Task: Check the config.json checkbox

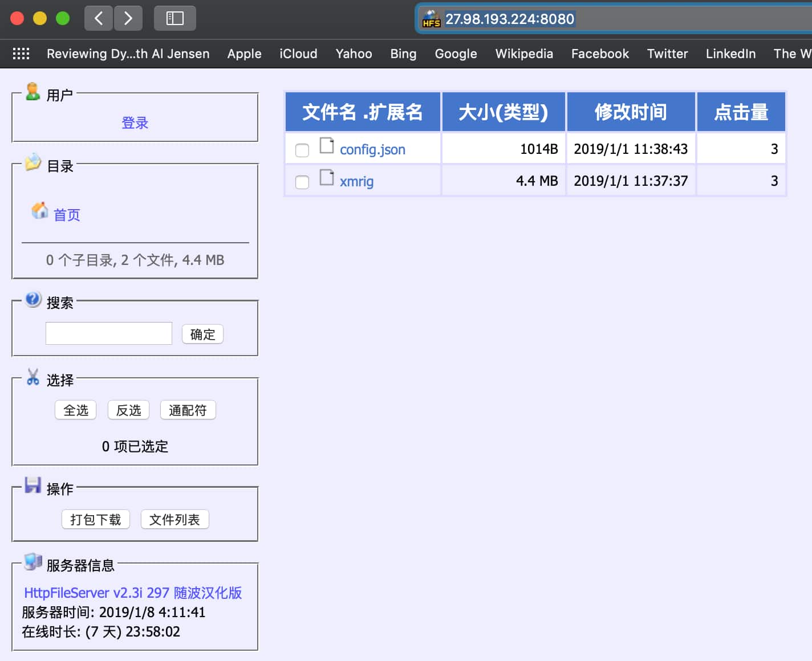Action: 302,150
